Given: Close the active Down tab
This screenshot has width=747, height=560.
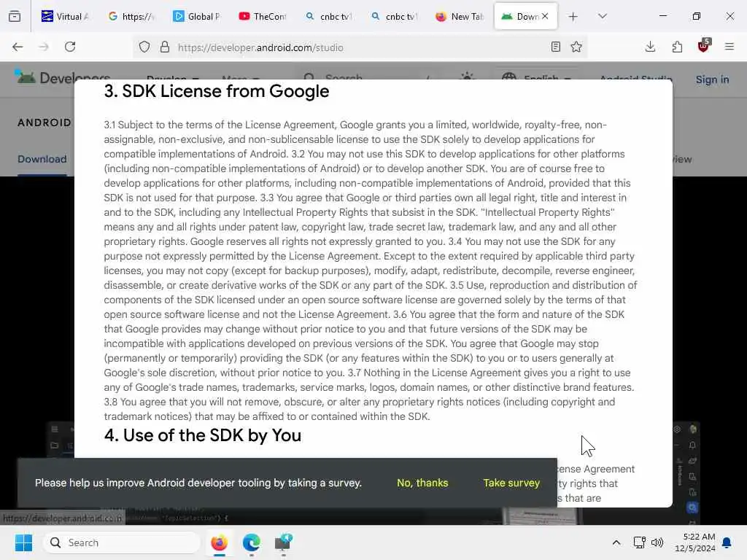Looking at the screenshot, I should (x=545, y=16).
